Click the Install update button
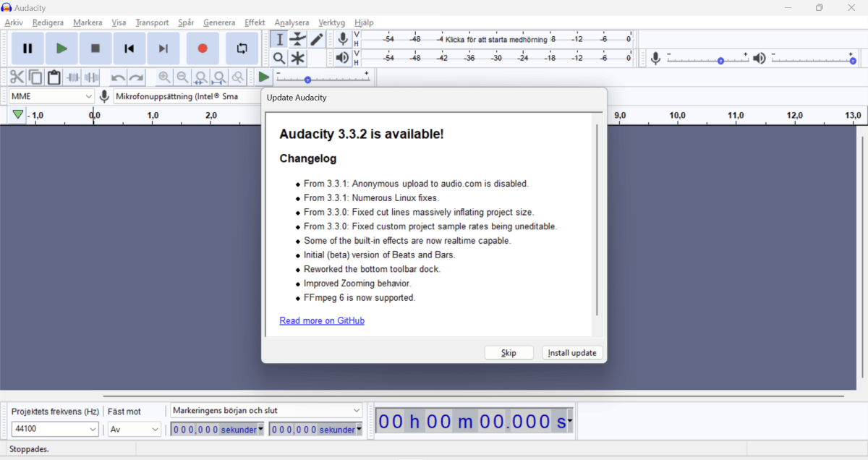The height and width of the screenshot is (460, 868). (x=572, y=353)
